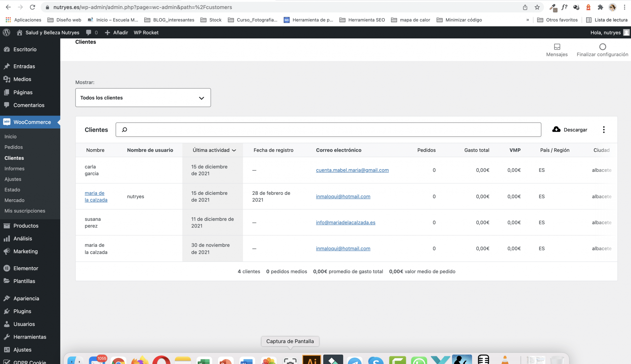Open the comments bubble in admin bar
The height and width of the screenshot is (364, 631).
(x=91, y=32)
